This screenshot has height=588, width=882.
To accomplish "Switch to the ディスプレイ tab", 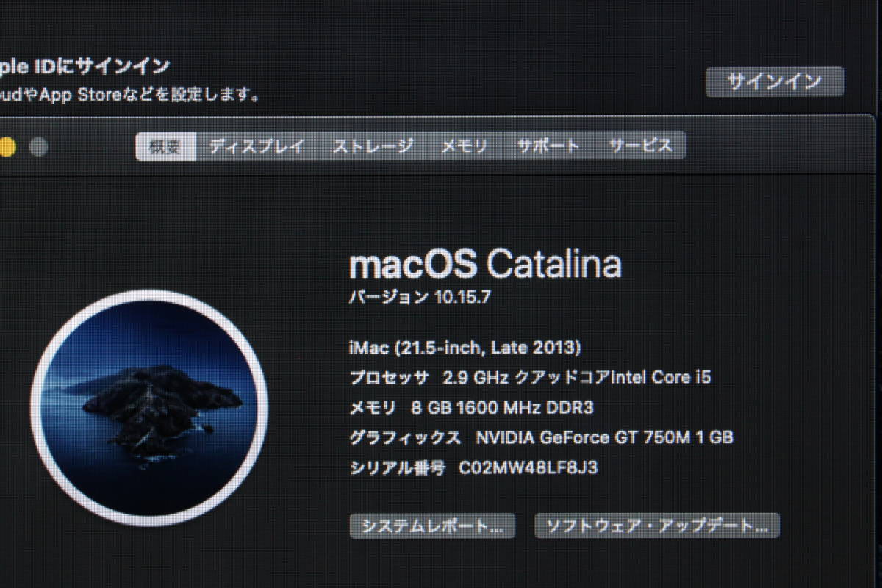I will coord(257,146).
